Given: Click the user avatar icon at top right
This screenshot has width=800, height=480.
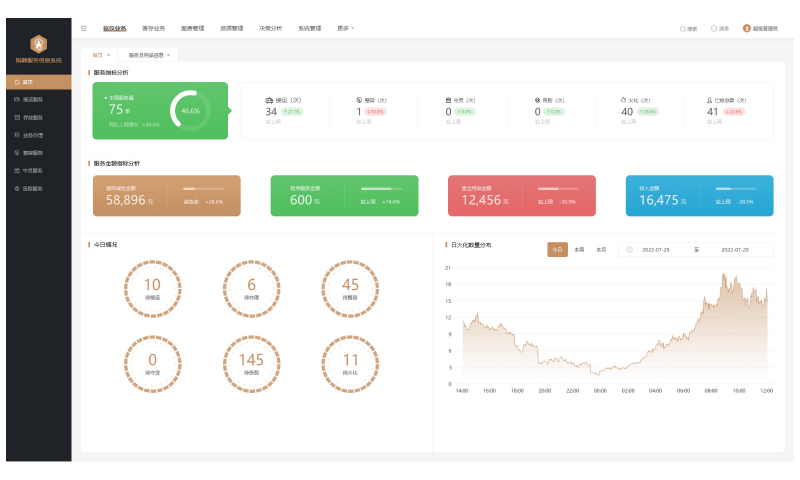Looking at the screenshot, I should [x=746, y=29].
